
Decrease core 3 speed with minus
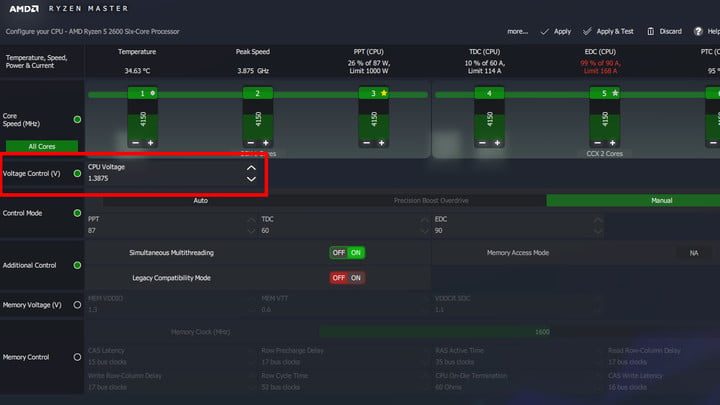(x=366, y=143)
